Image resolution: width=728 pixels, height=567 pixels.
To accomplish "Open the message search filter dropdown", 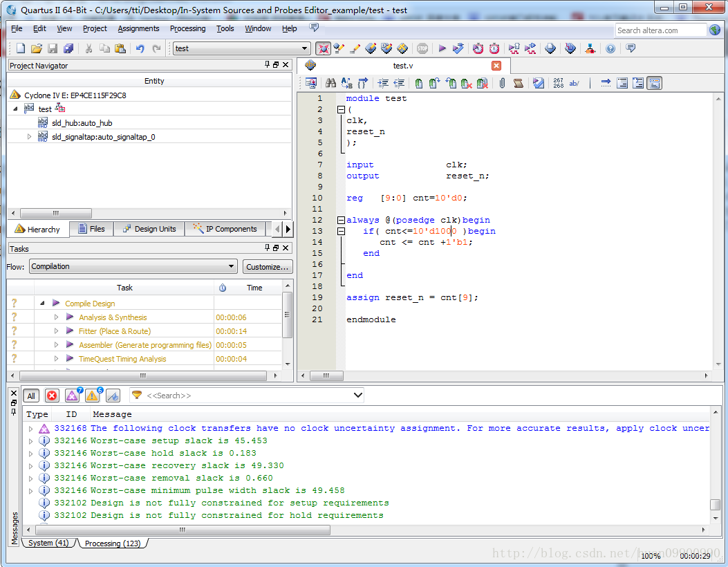I will [x=357, y=396].
